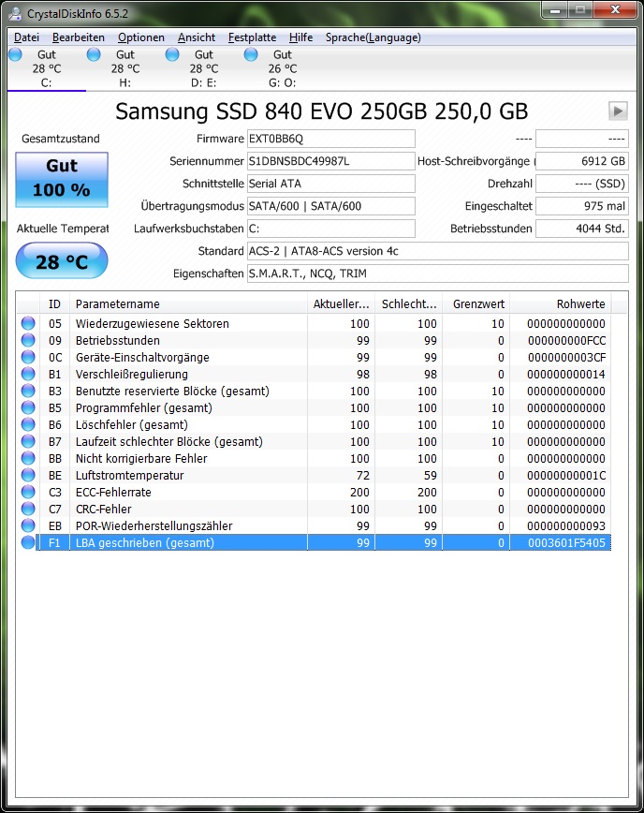
Task: Select the Luftstromtemperatur parameter name
Action: [x=129, y=475]
